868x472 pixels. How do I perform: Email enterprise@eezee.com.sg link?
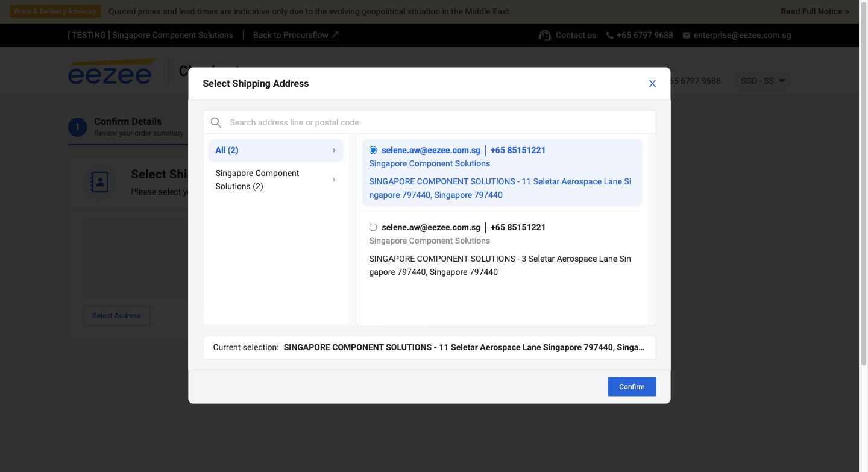[742, 35]
